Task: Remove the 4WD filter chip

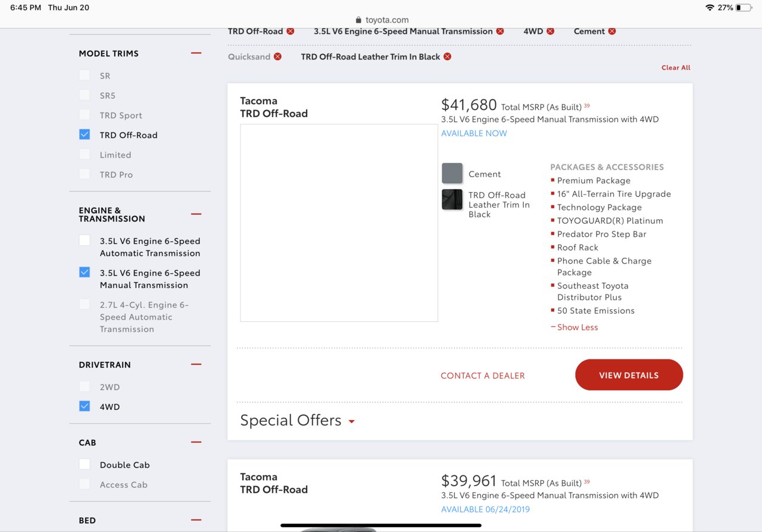Action: tap(551, 32)
